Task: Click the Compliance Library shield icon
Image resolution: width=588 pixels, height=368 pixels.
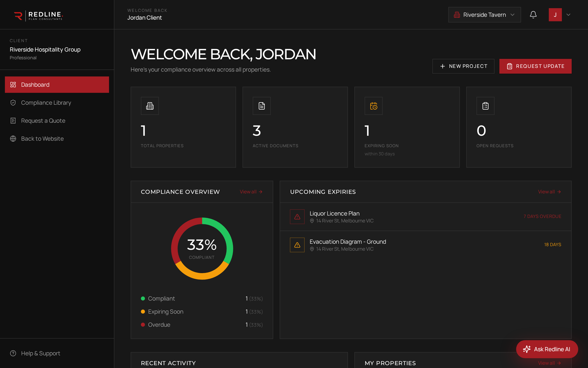Action: tap(13, 103)
